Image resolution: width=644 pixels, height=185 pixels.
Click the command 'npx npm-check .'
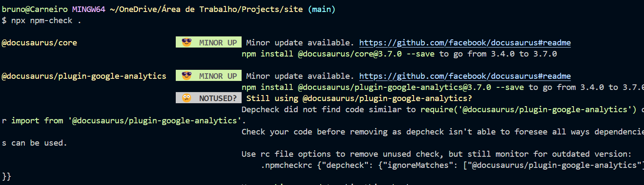click(x=46, y=21)
